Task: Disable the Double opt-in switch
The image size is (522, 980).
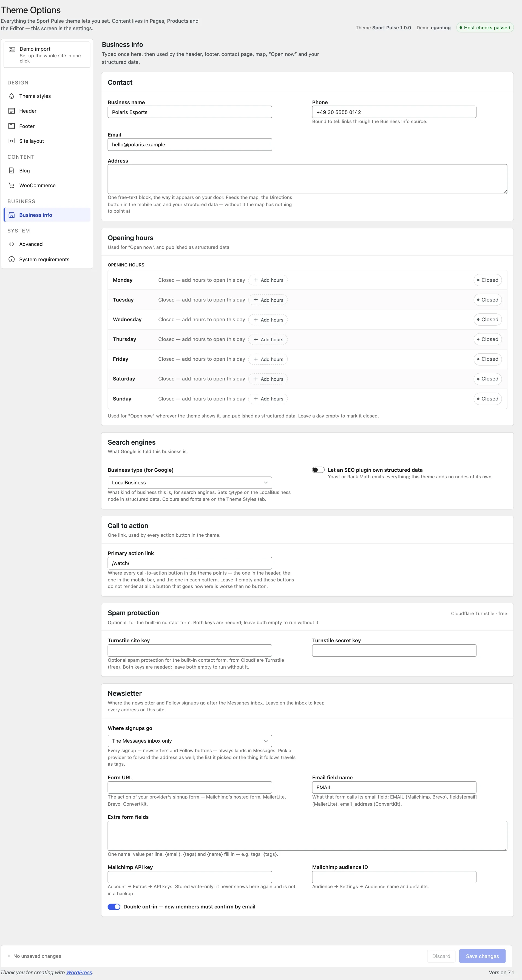Action: tap(114, 907)
